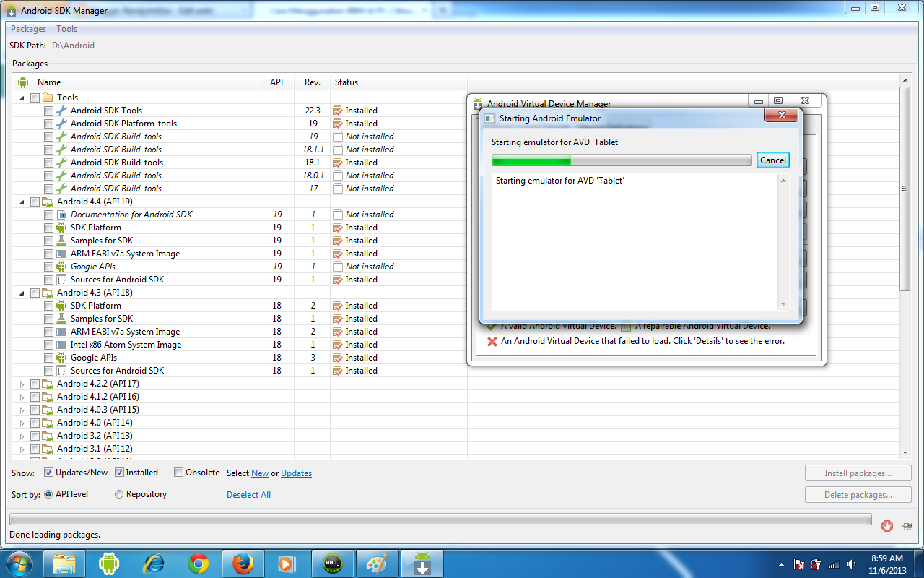This screenshot has width=924, height=578.
Task: Expand the Android 3.2 (API 13) group
Action: [22, 436]
